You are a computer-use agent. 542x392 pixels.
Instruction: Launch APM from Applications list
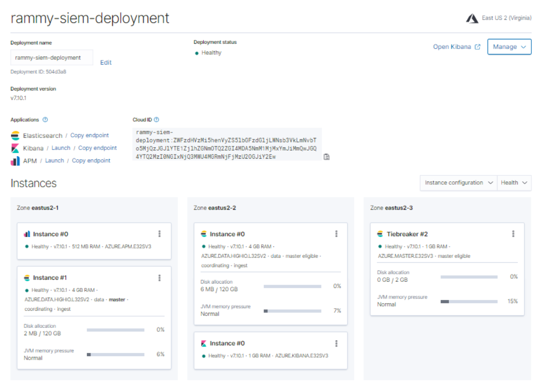55,161
